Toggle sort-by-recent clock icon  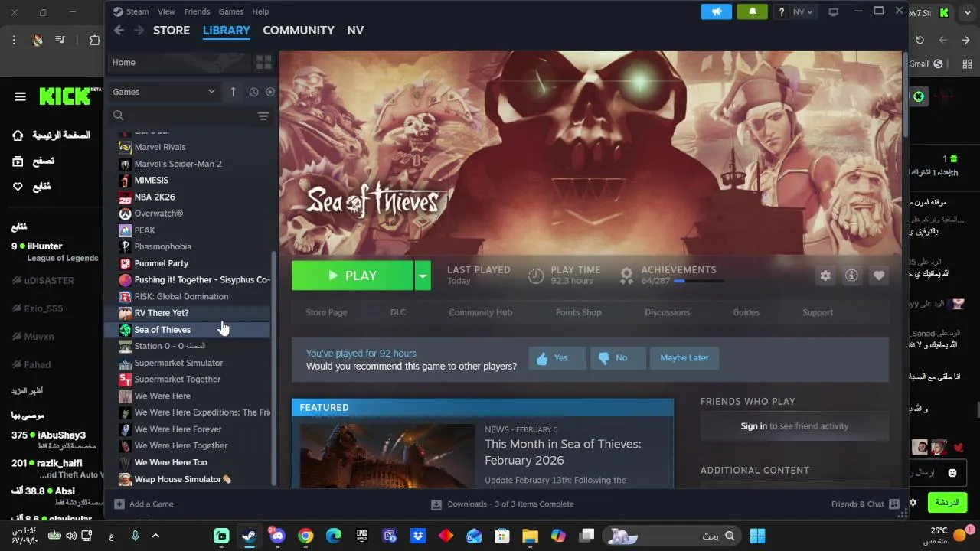click(x=253, y=92)
